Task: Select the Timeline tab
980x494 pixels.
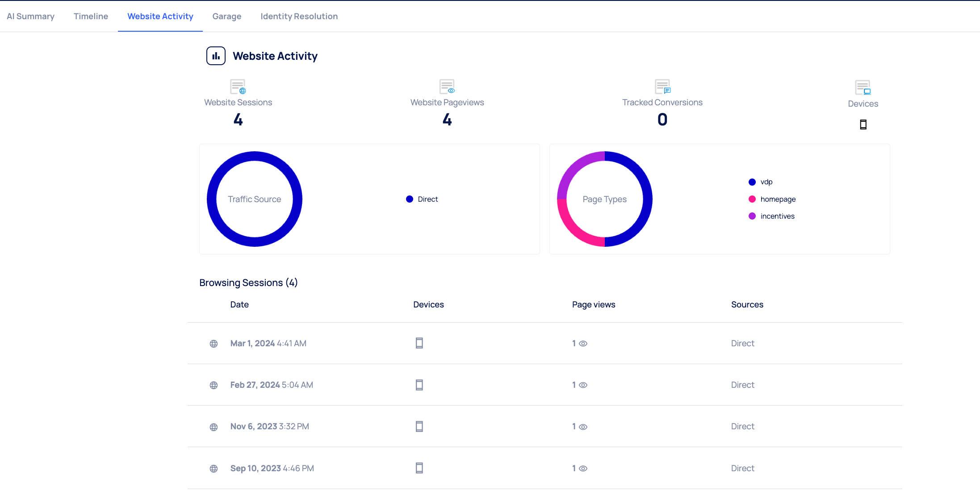Action: (91, 17)
